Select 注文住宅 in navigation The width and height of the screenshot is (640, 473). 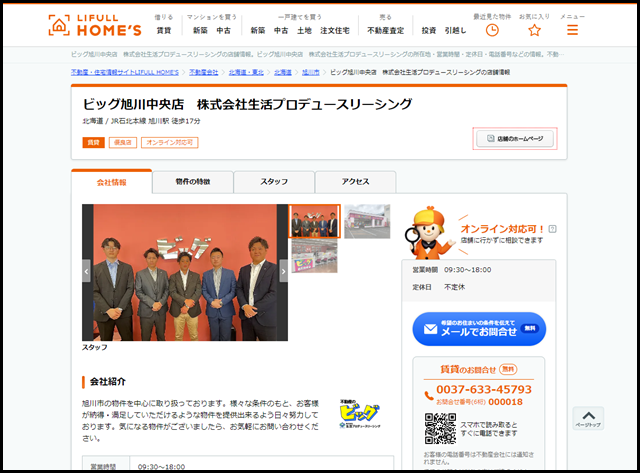pyautogui.click(x=335, y=30)
